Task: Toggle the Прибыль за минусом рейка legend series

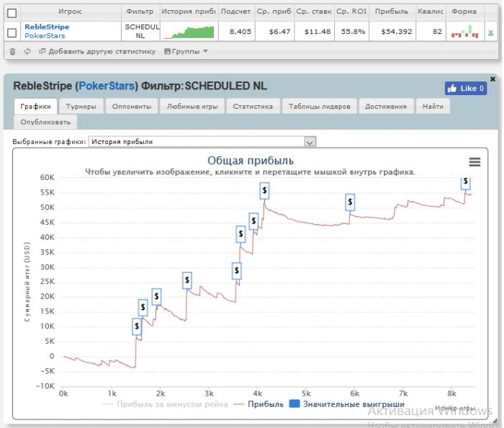Action: click(164, 404)
